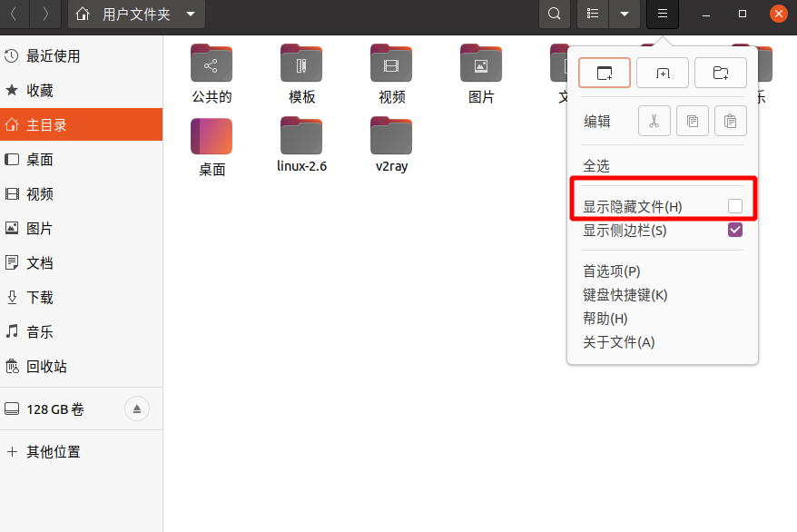Choose 全选 menu entry
This screenshot has height=532, width=797.
[596, 165]
